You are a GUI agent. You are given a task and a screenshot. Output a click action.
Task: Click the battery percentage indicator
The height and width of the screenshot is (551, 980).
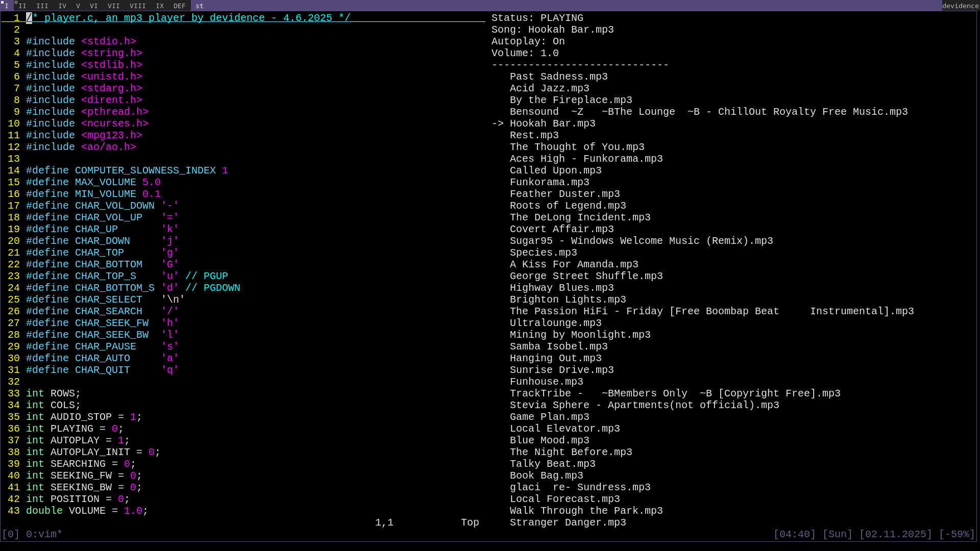click(x=957, y=534)
